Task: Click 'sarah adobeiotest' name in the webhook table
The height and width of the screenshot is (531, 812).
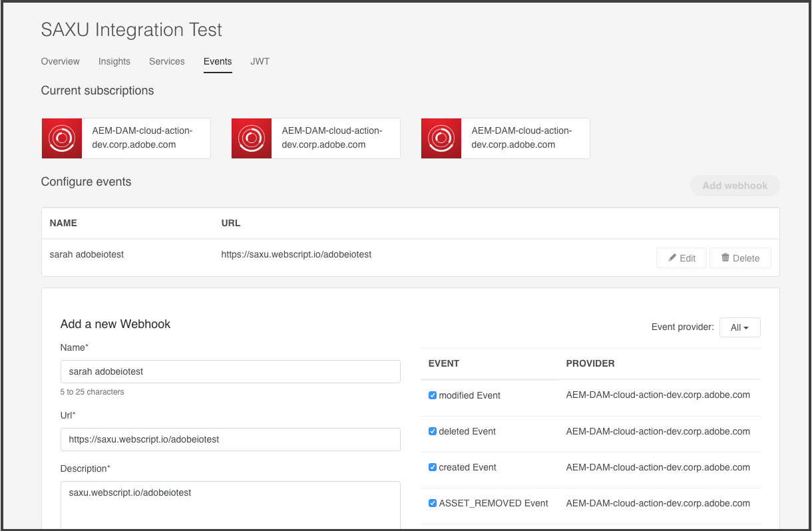Action: point(87,254)
